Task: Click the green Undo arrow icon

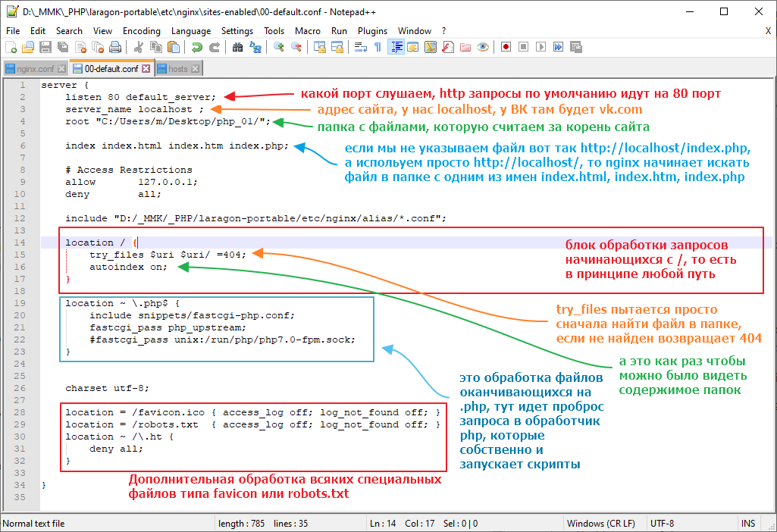Action: [196, 47]
